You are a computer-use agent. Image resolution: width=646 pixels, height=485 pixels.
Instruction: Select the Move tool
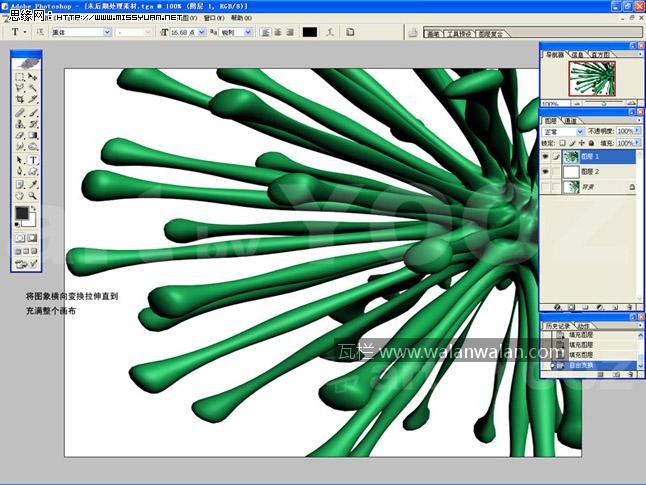(x=33, y=77)
